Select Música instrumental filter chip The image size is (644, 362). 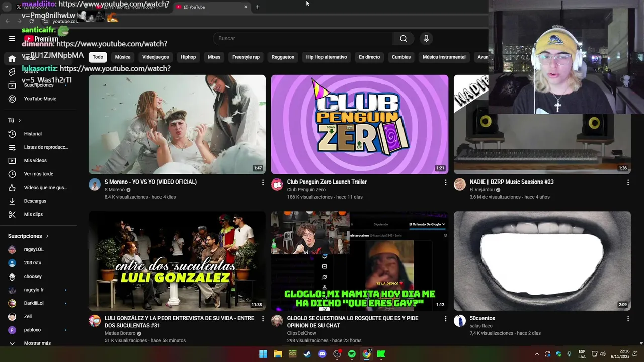pos(444,57)
